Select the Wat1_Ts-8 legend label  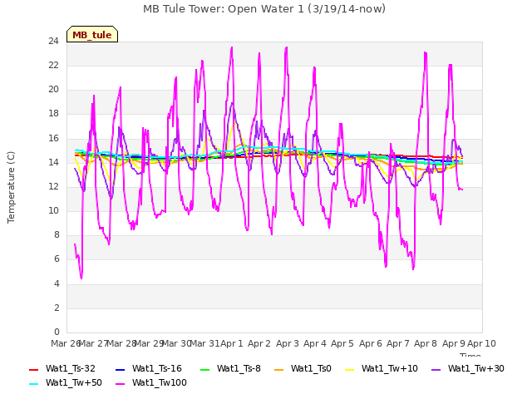(x=239, y=369)
